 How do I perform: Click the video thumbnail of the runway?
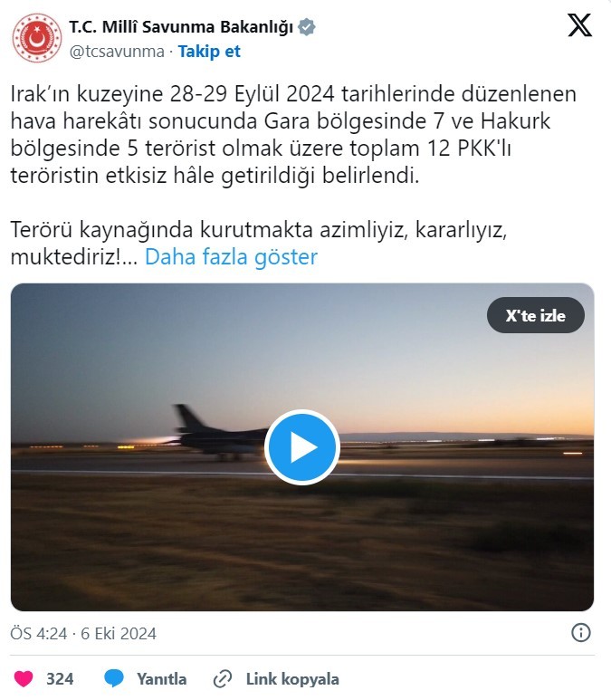(x=302, y=446)
